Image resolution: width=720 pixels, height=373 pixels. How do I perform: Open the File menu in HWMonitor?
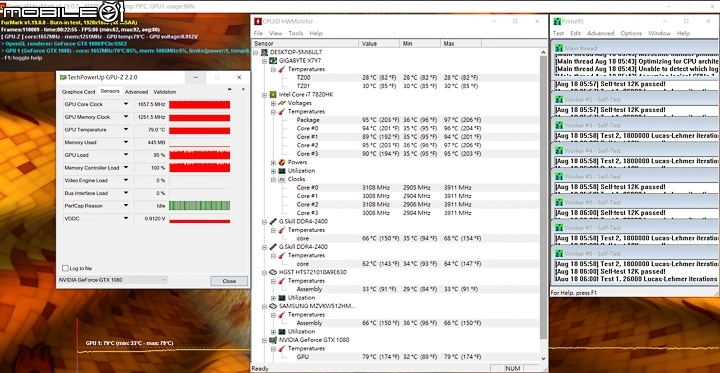pyautogui.click(x=258, y=33)
